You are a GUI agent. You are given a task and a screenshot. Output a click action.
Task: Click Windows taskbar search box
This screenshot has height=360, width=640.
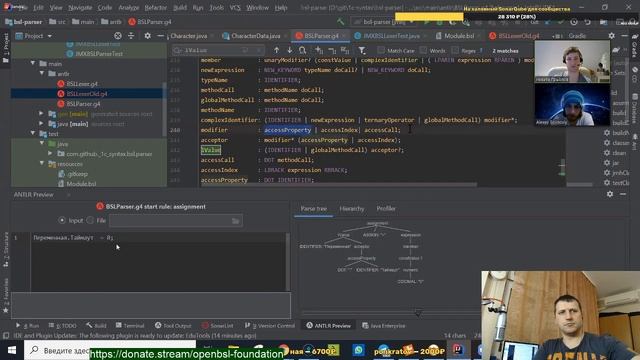[x=110, y=350]
